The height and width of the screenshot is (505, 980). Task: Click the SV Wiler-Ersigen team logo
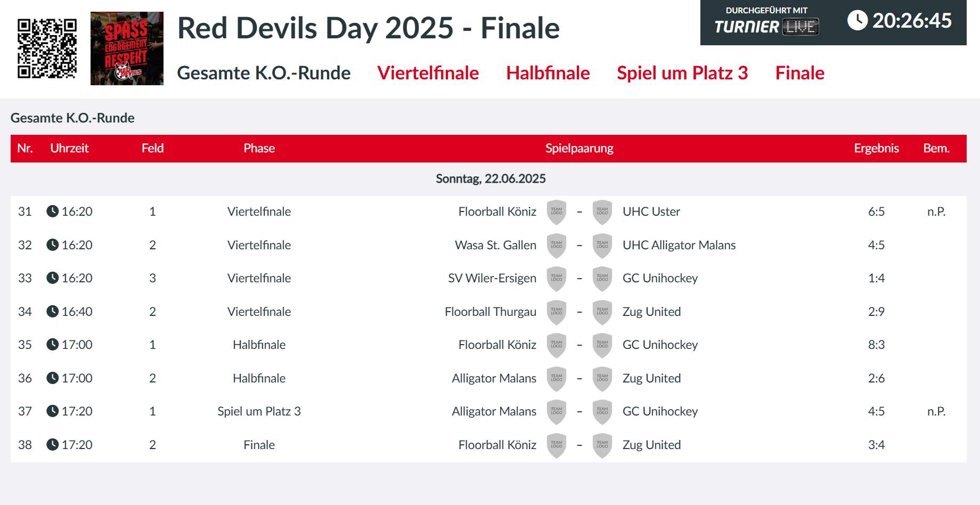(557, 279)
